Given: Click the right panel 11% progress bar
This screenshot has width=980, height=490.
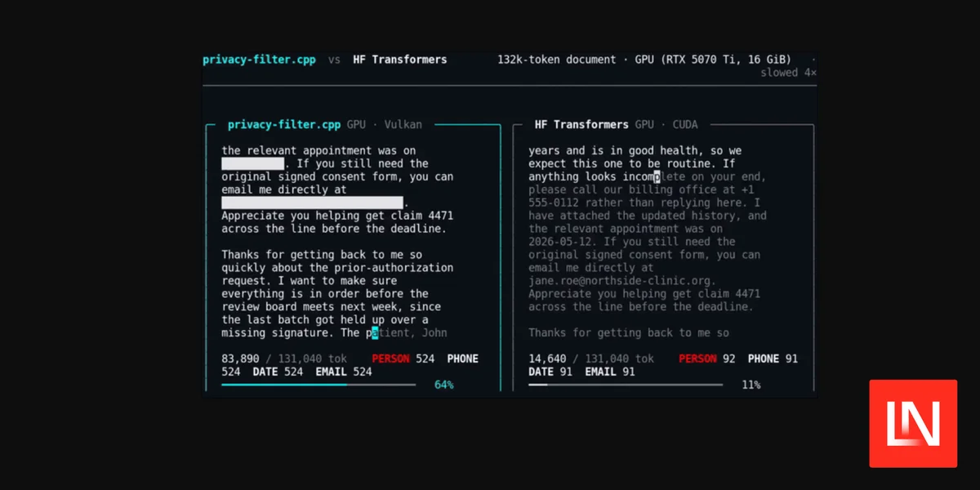Looking at the screenshot, I should [626, 385].
